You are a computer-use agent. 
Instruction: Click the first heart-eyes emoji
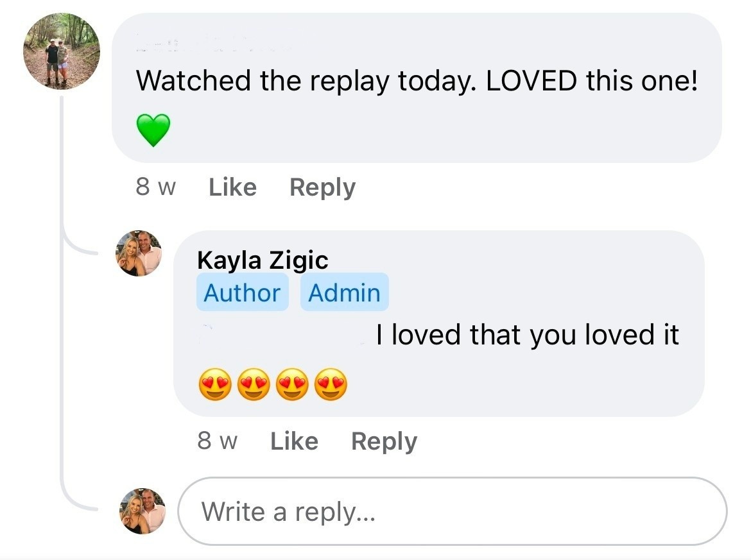(215, 386)
